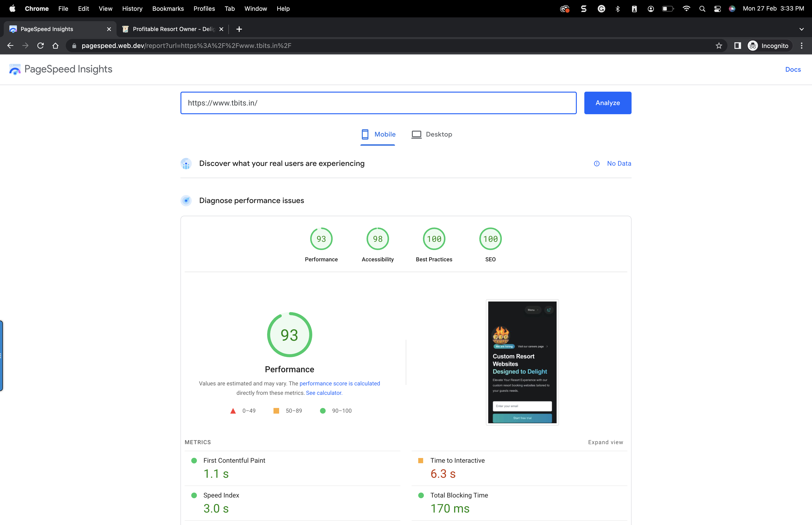Close the Profitable Resort Owner tab

tap(222, 29)
